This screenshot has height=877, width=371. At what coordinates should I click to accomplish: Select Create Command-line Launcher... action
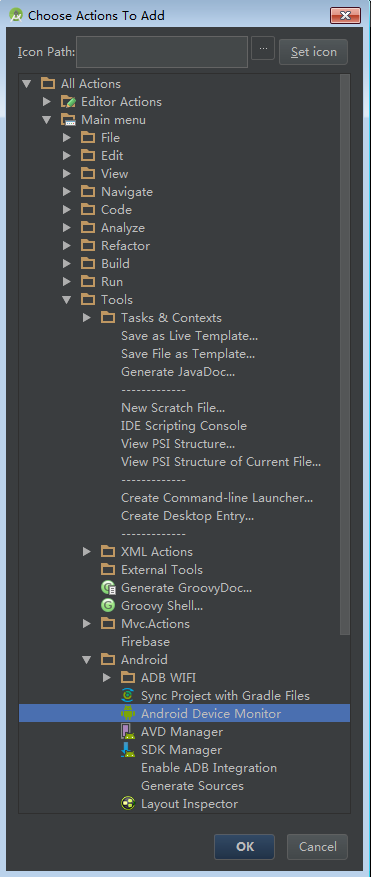pyautogui.click(x=217, y=498)
